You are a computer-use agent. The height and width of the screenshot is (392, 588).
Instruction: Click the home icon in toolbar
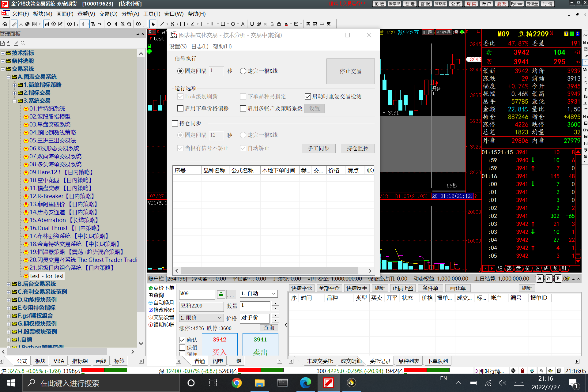pos(5,24)
